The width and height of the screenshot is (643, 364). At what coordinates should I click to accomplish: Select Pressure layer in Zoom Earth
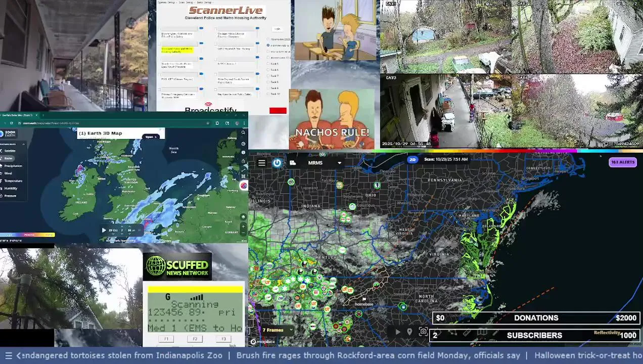9,196
